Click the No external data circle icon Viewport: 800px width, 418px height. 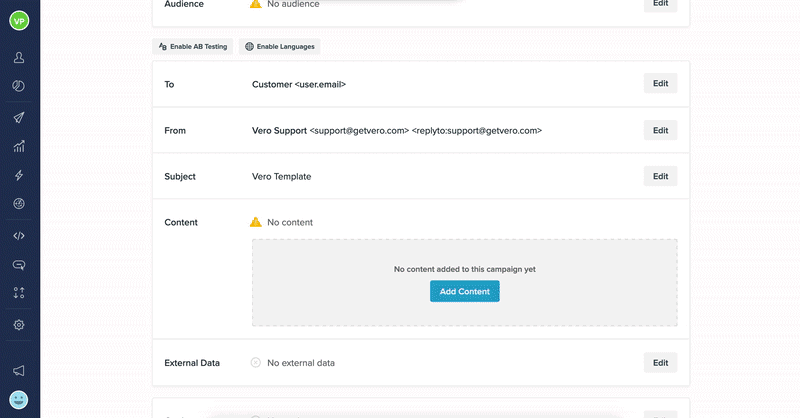click(x=256, y=363)
